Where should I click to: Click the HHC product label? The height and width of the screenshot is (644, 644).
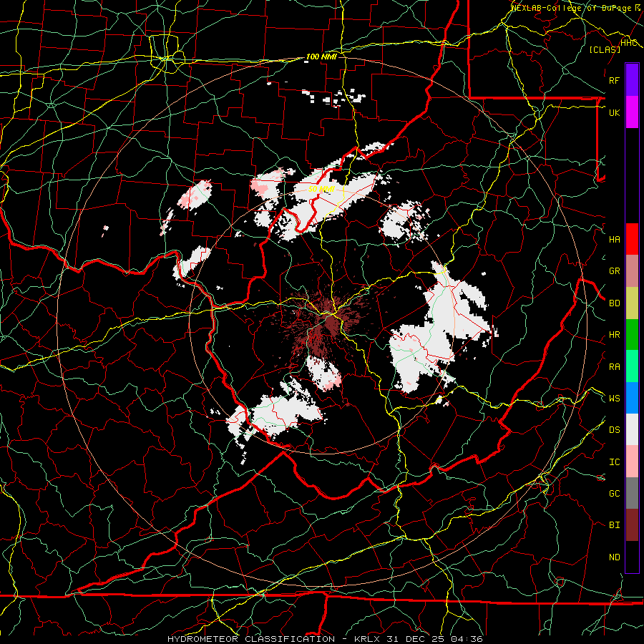coord(629,43)
